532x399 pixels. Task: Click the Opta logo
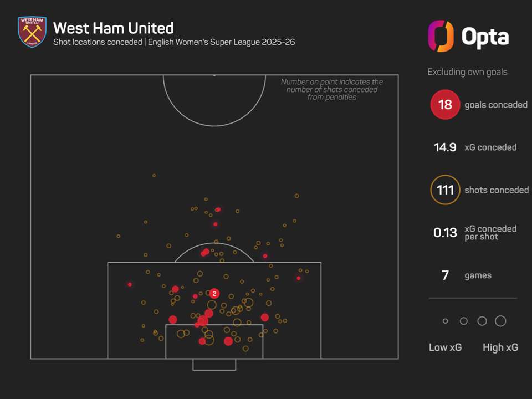point(469,37)
